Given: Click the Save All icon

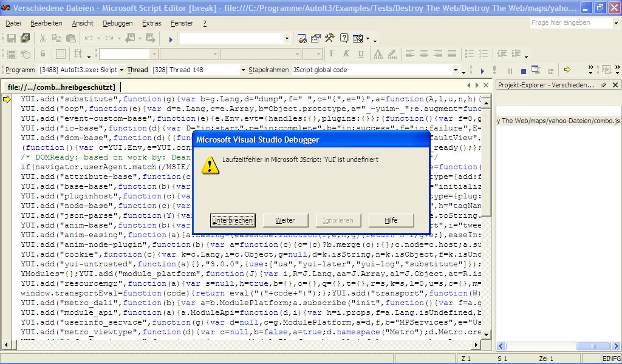Looking at the screenshot, I should pos(25,38).
